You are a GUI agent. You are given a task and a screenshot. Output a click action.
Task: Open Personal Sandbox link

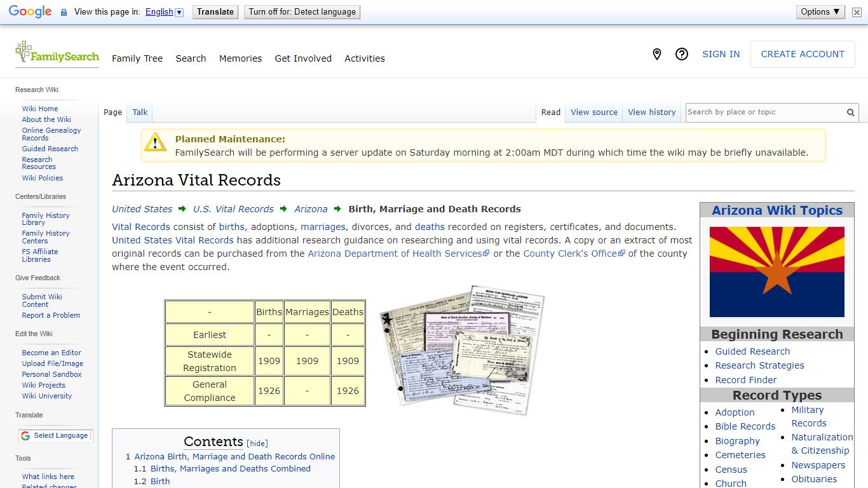pos(51,374)
